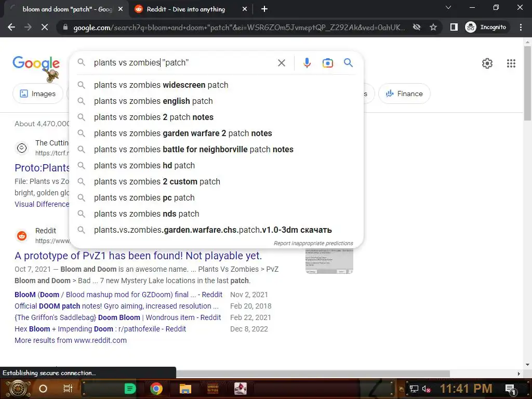Screen dimensions: 532x399
Task: Go back using browser back arrow
Action: (x=11, y=27)
